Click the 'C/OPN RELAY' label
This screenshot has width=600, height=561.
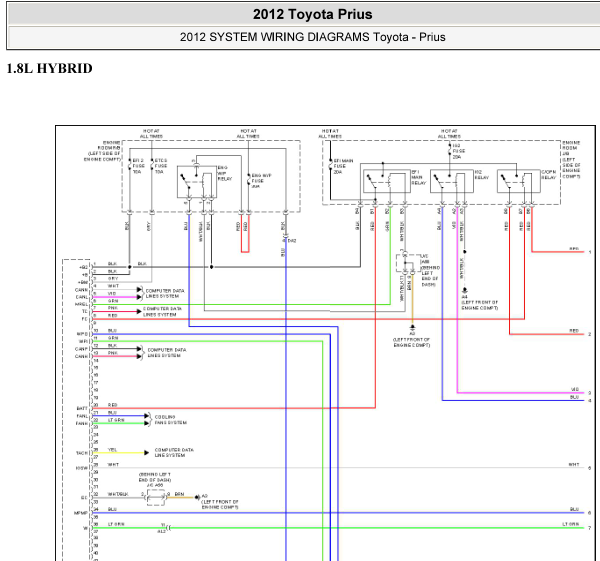pos(548,175)
